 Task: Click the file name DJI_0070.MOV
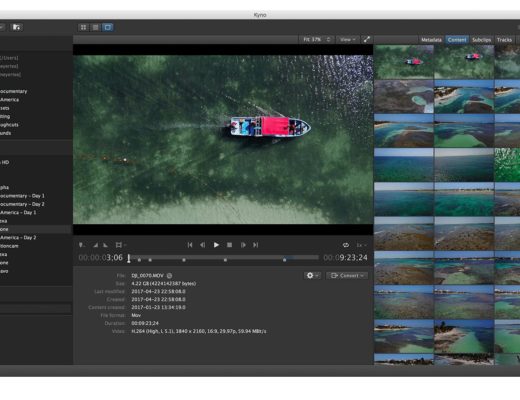coord(147,276)
